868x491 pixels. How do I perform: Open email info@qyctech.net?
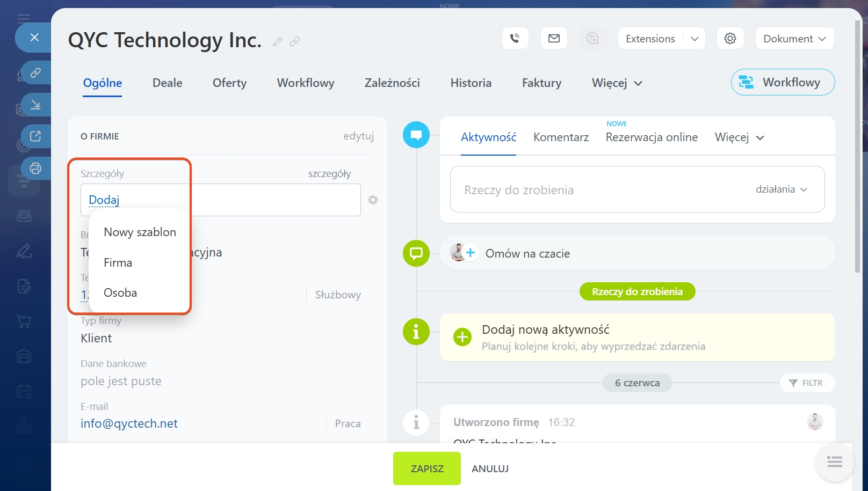point(129,423)
